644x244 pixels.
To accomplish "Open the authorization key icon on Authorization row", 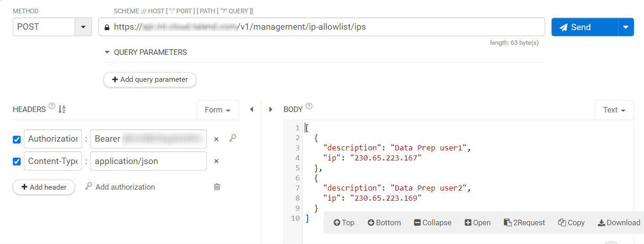I will pyautogui.click(x=233, y=138).
